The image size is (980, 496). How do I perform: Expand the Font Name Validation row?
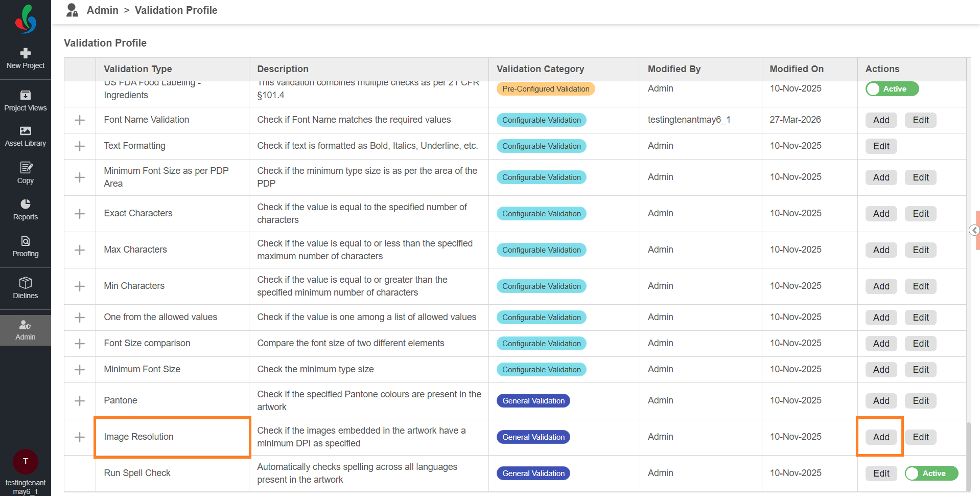80,120
